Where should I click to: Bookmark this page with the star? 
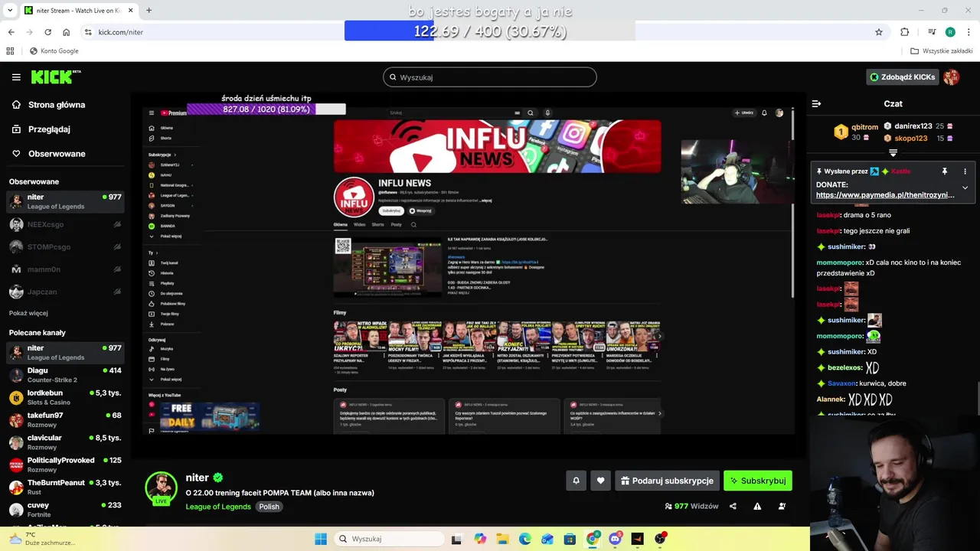pos(879,32)
